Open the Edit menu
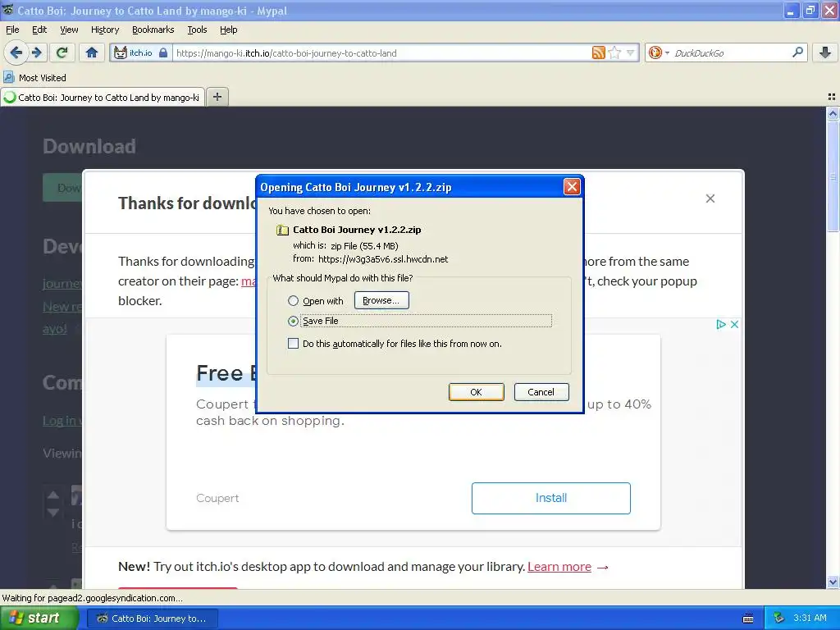This screenshot has height=630, width=840. tap(39, 30)
